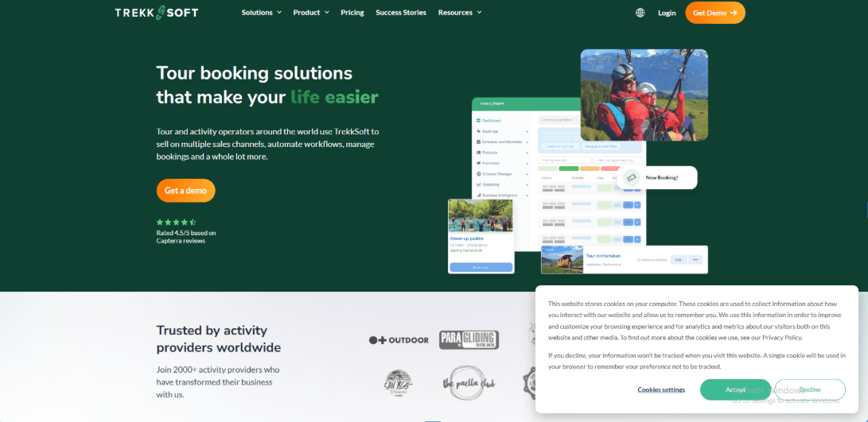Click the Filter by Departure City field
The width and height of the screenshot is (868, 422).
[618, 161]
